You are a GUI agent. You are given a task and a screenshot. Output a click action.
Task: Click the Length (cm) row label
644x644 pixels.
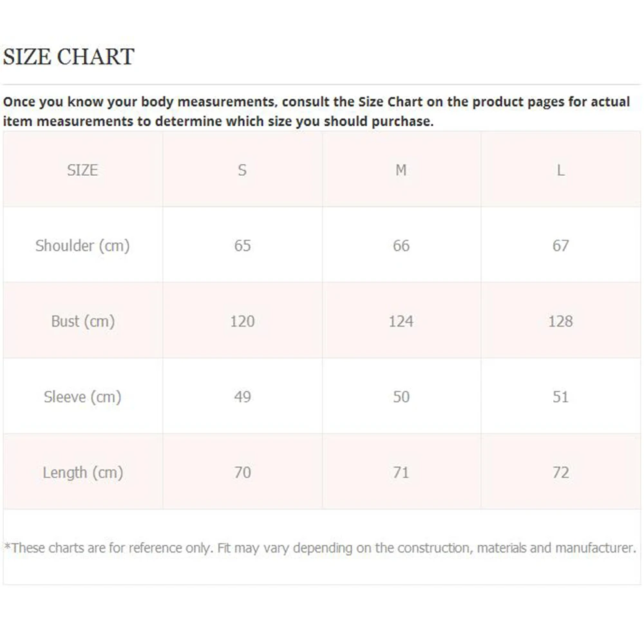[x=82, y=472]
